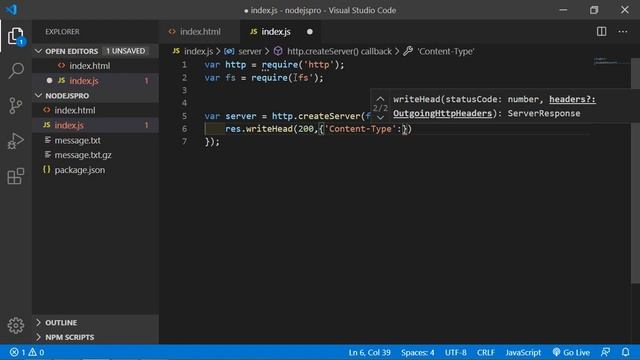Click the 1 UNSAVED badge
Screen dimensions: 640x360
click(125, 51)
